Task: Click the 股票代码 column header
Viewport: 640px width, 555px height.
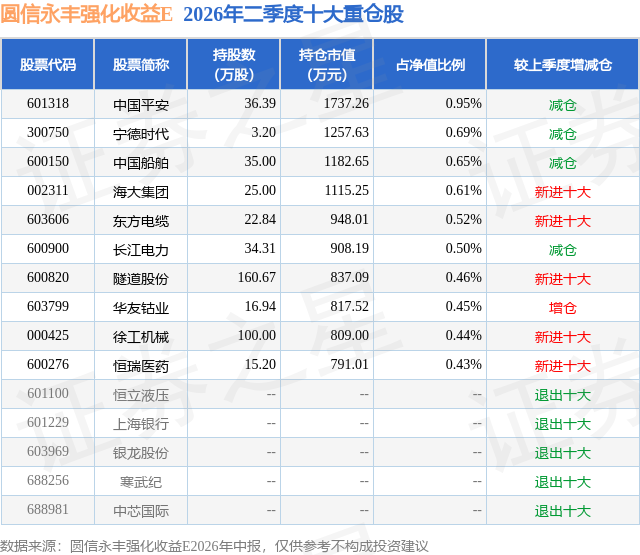Action: point(48,64)
